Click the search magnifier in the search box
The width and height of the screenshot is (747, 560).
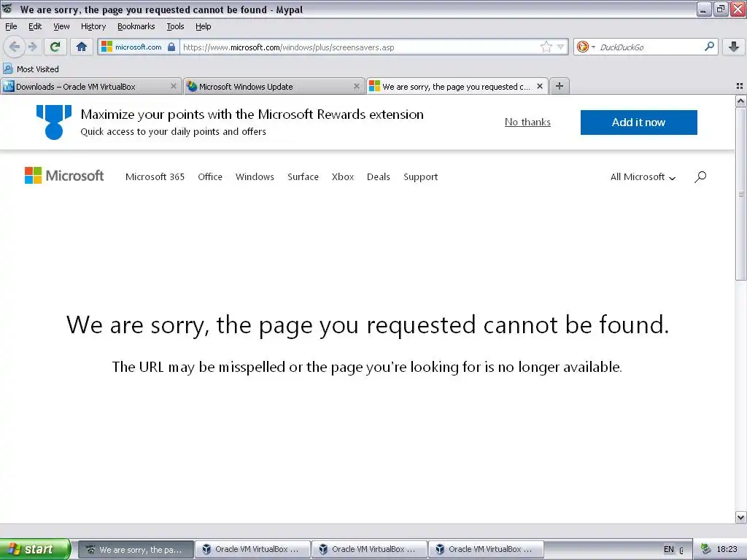pyautogui.click(x=709, y=47)
